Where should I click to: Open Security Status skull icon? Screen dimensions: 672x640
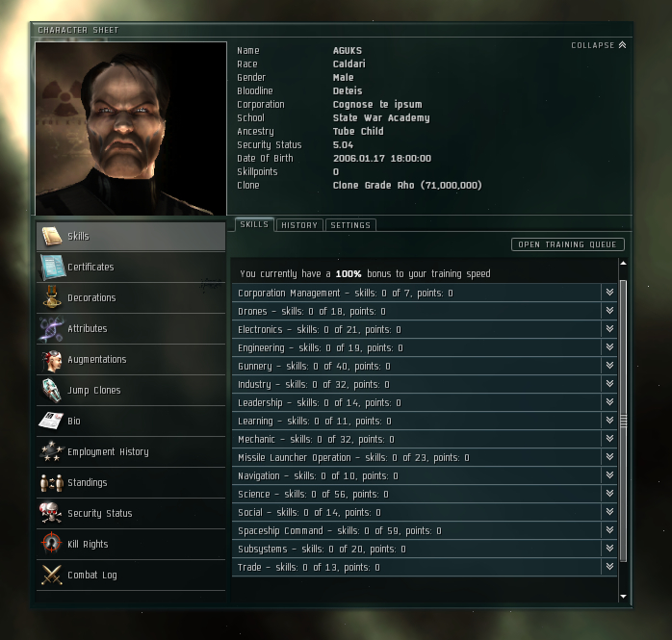pos(51,513)
